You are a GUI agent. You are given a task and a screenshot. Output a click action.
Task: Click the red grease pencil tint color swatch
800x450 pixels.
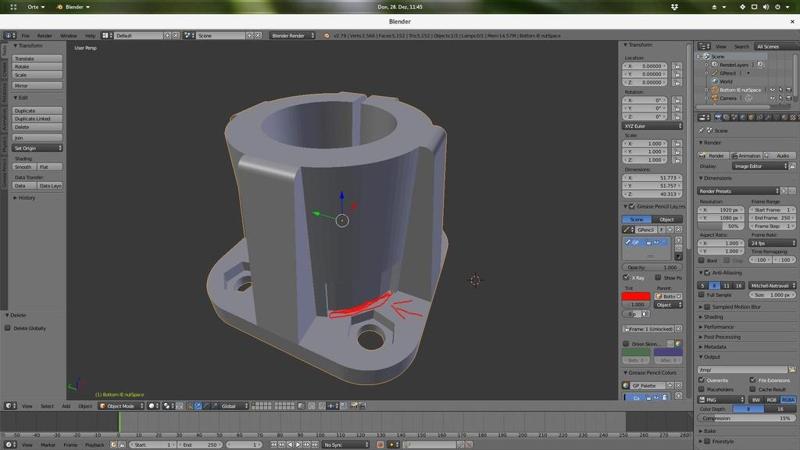coord(636,296)
